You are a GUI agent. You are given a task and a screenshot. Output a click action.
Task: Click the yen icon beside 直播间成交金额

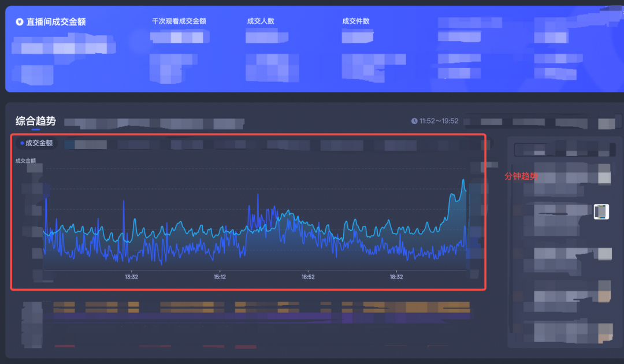pyautogui.click(x=19, y=22)
